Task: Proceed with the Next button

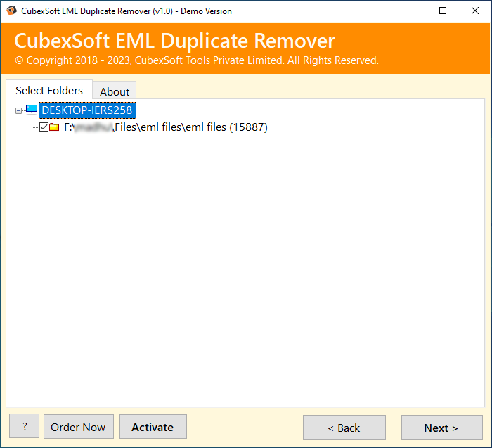Action: (x=441, y=428)
